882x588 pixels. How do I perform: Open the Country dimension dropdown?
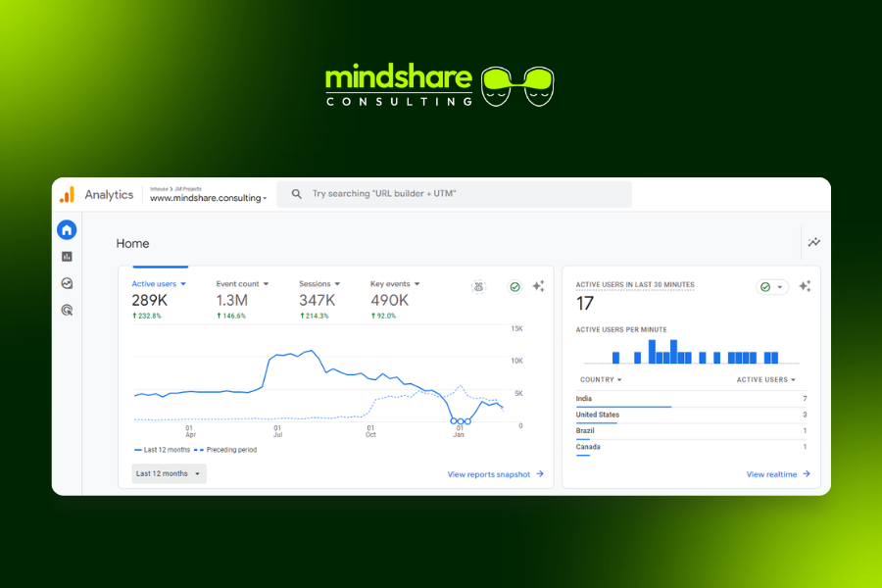coord(601,380)
